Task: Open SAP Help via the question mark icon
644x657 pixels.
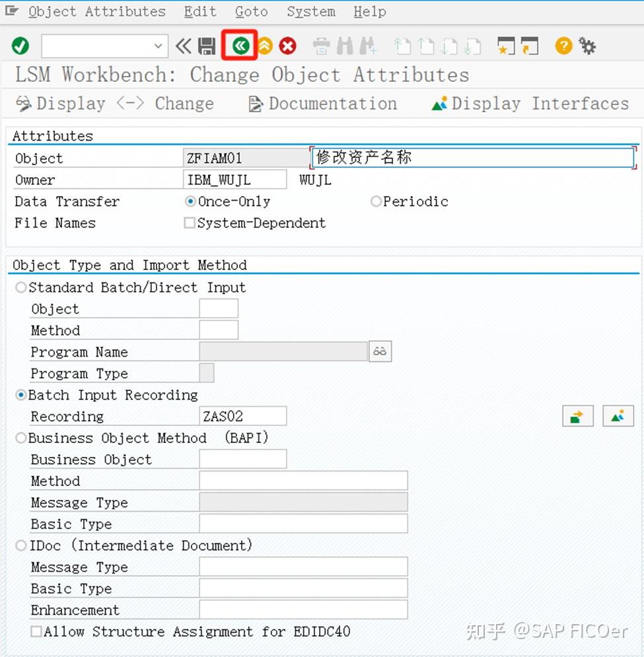Action: (x=563, y=46)
